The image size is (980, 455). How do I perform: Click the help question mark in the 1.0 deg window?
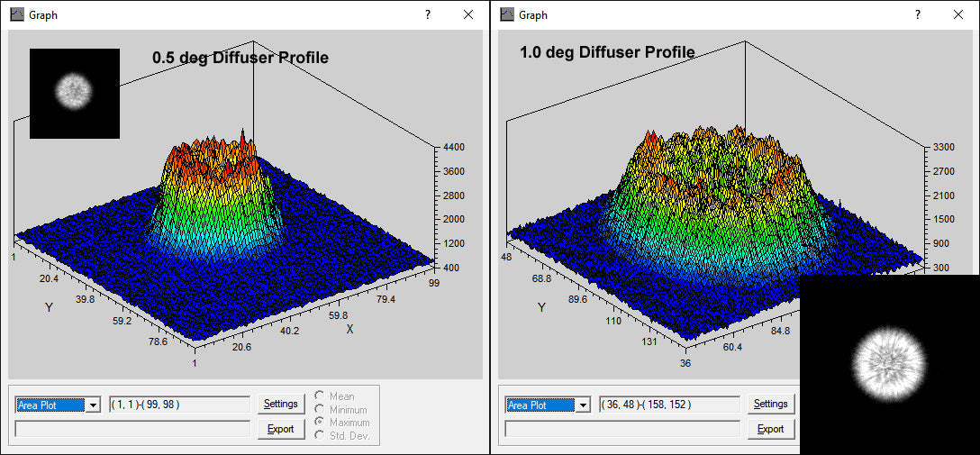[x=918, y=14]
